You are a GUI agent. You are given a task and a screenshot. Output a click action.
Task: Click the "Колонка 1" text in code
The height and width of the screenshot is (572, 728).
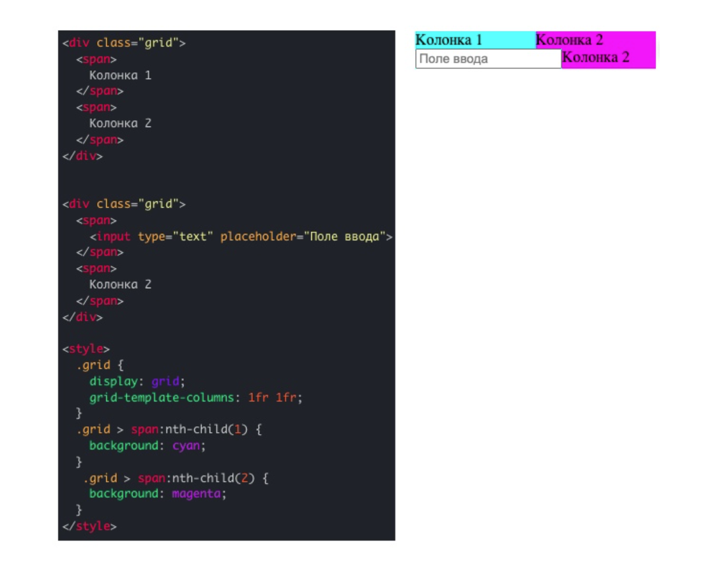click(x=120, y=75)
